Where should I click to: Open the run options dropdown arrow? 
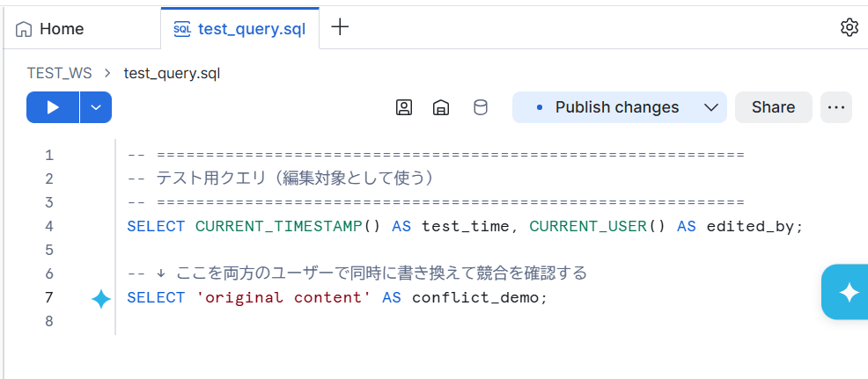(x=96, y=107)
